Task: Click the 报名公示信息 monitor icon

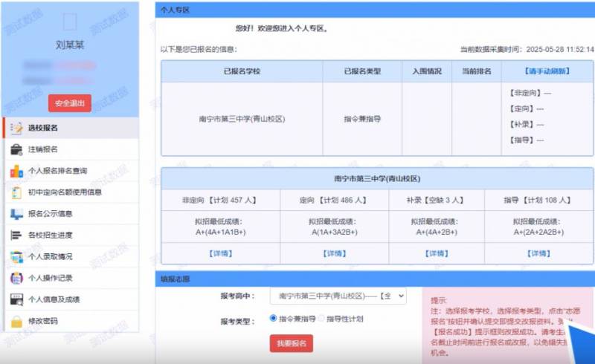Action: tap(16, 214)
